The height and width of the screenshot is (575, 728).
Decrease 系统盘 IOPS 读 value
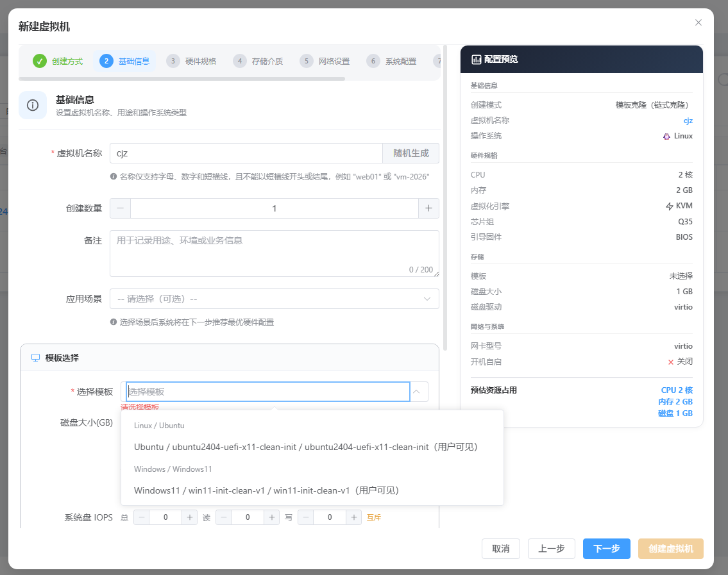(x=224, y=517)
